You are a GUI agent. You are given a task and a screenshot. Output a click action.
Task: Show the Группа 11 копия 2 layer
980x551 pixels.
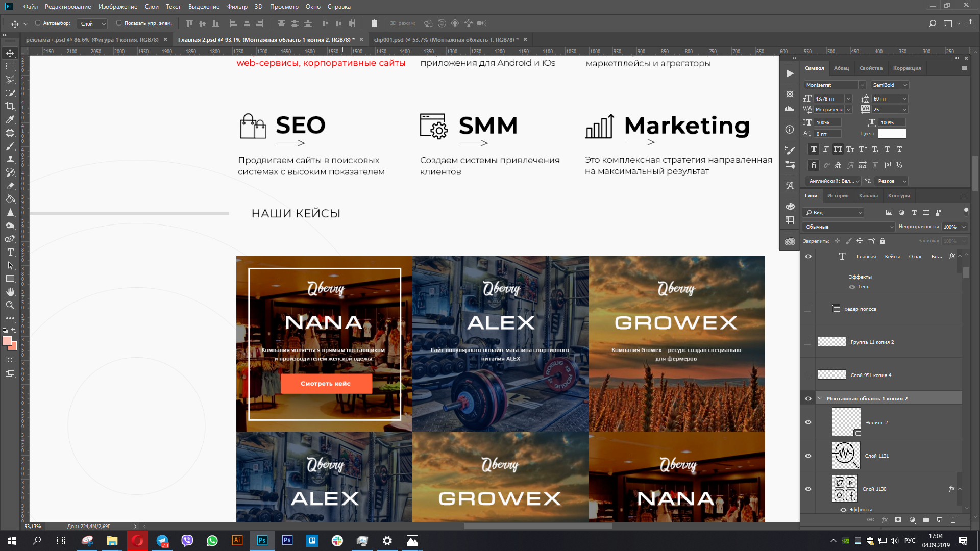(x=807, y=342)
